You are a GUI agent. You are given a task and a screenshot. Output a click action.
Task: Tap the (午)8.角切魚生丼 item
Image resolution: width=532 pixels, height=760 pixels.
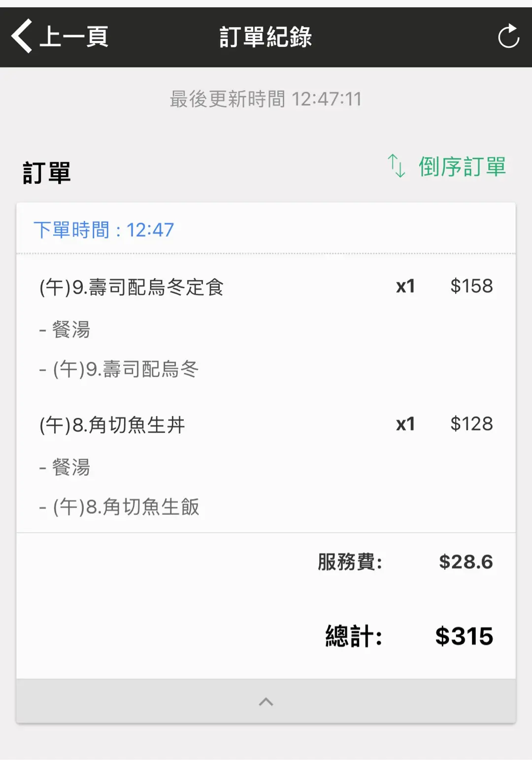(112, 425)
